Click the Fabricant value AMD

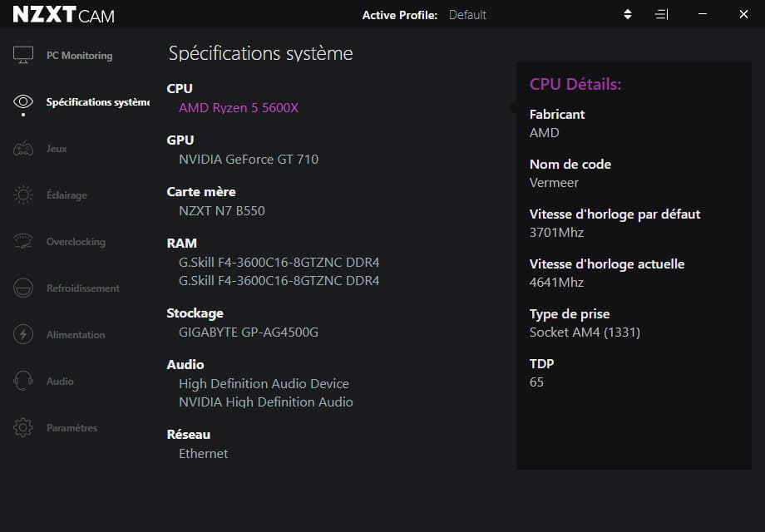click(544, 133)
